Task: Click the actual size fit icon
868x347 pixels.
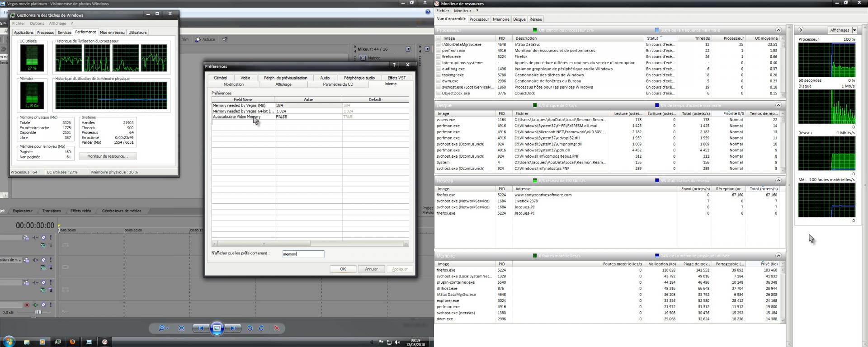Action: point(181,328)
